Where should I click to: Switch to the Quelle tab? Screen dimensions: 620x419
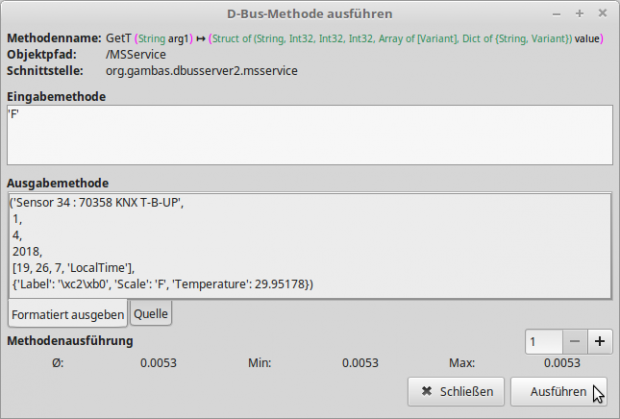tap(151, 314)
